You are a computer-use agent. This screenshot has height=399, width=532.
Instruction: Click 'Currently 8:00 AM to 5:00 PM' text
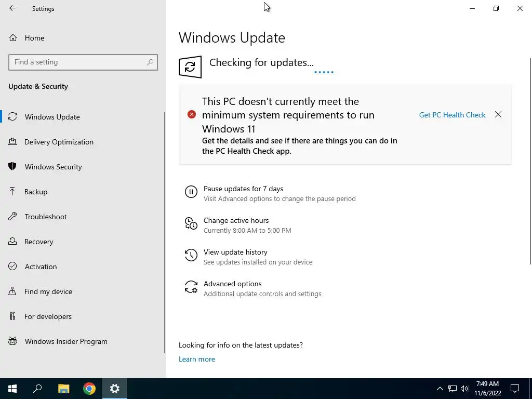[x=247, y=230]
